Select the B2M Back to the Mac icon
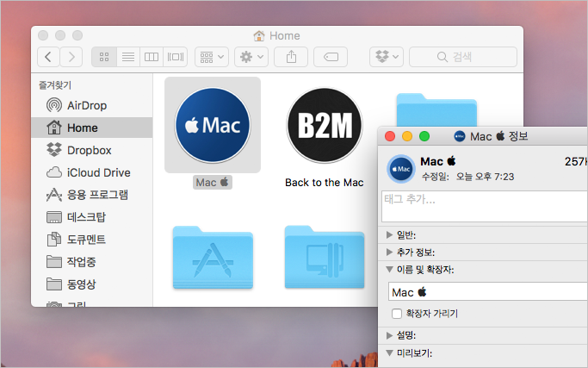 pos(325,125)
